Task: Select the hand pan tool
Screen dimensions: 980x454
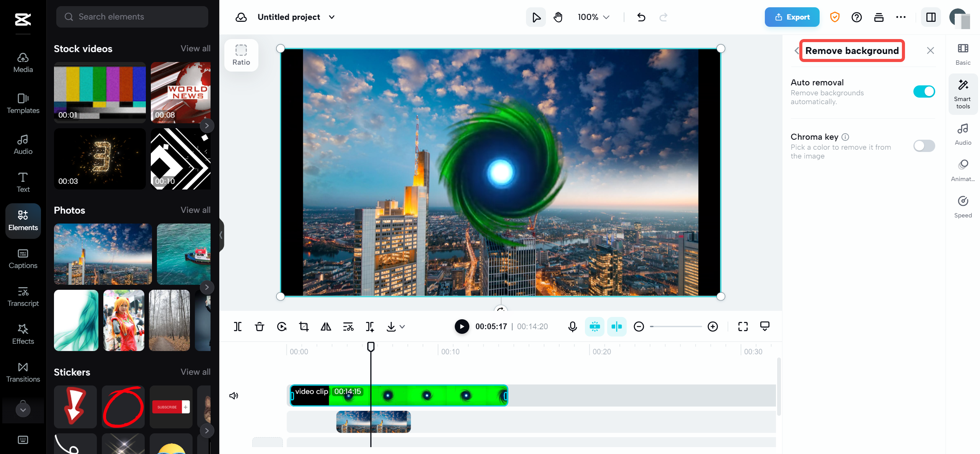Action: (x=558, y=17)
